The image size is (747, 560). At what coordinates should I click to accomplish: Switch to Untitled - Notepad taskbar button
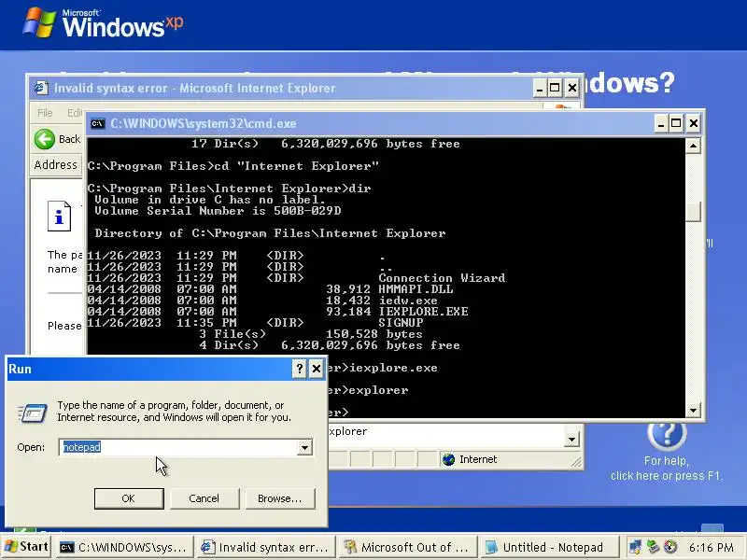tap(548, 547)
